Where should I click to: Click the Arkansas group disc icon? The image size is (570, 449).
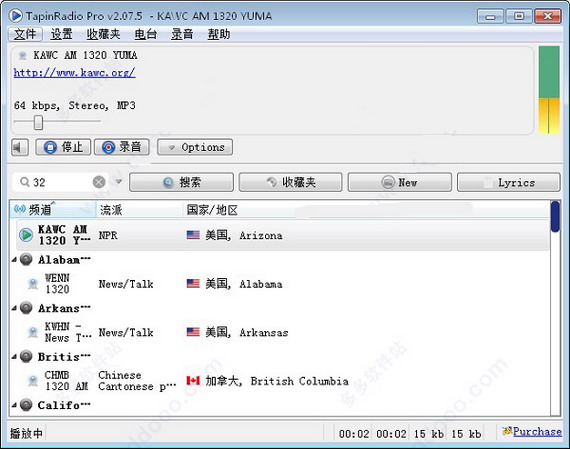[x=26, y=308]
